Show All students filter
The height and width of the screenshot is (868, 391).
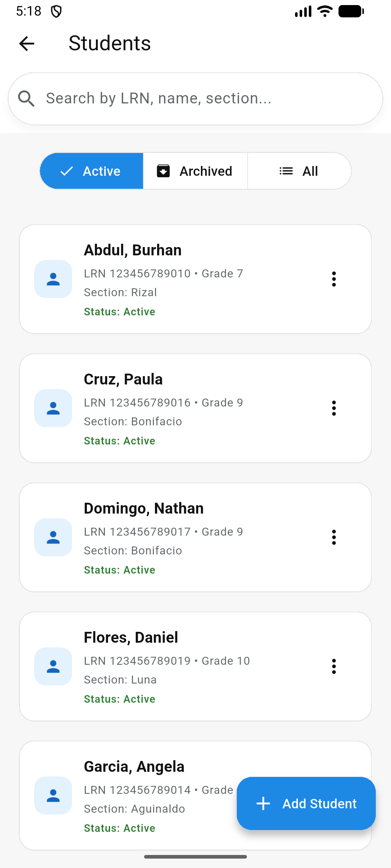click(299, 171)
